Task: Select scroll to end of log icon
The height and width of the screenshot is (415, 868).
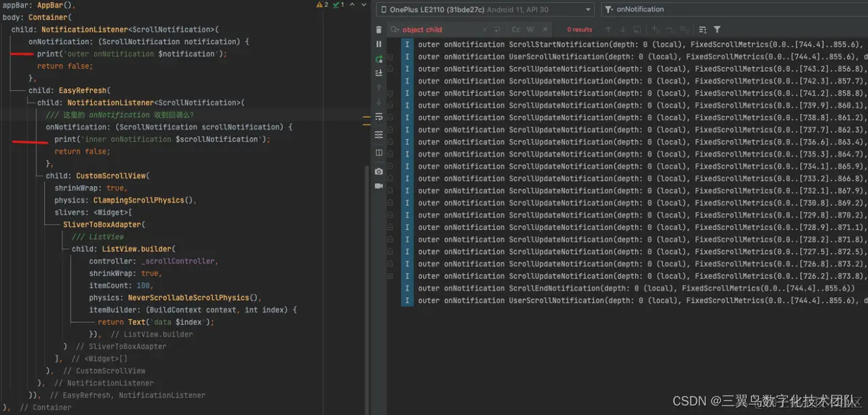Action: (378, 73)
